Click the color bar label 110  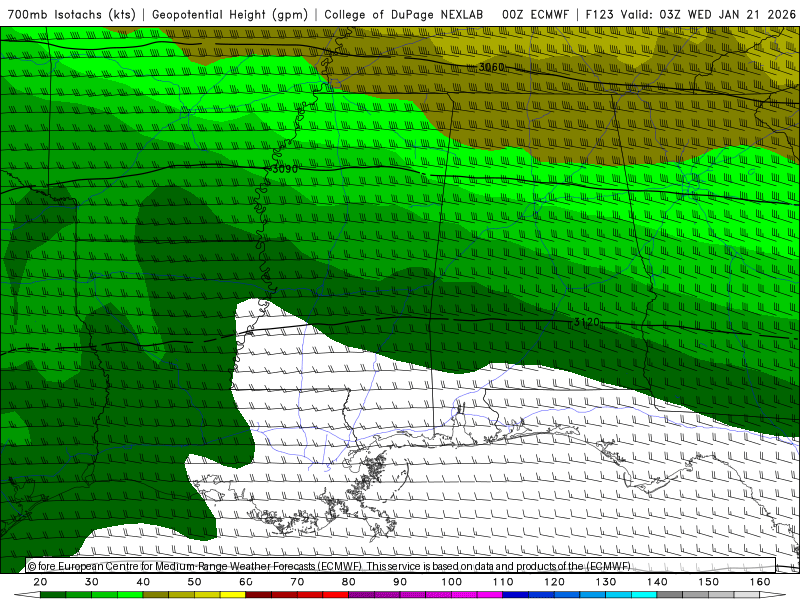pyautogui.click(x=503, y=582)
